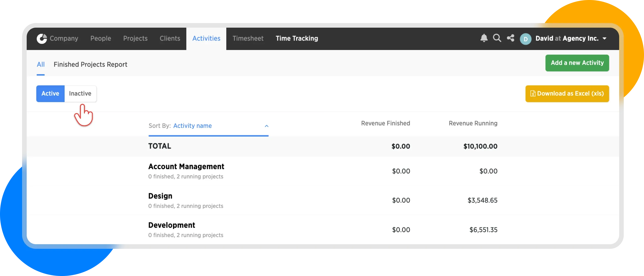Screen dimensions: 644x276
Task: Click the search magnifier icon
Action: (497, 38)
